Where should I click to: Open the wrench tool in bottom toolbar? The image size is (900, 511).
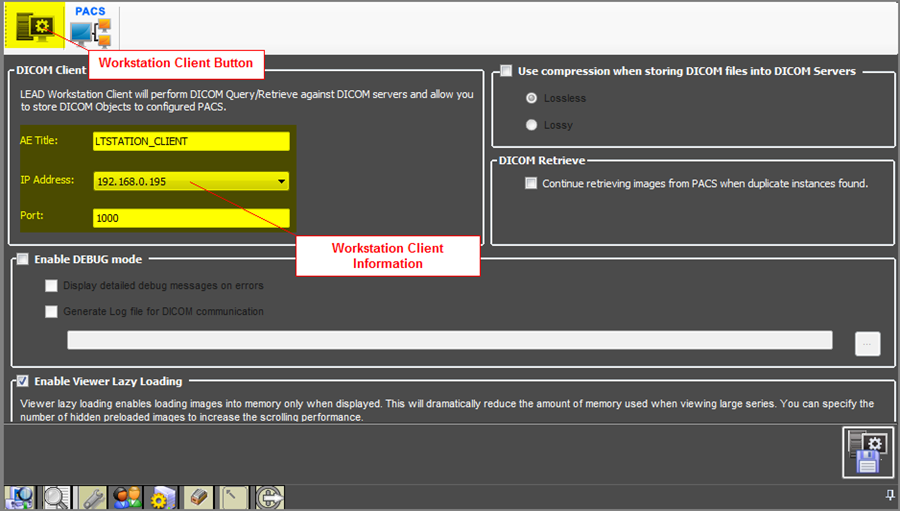(92, 497)
